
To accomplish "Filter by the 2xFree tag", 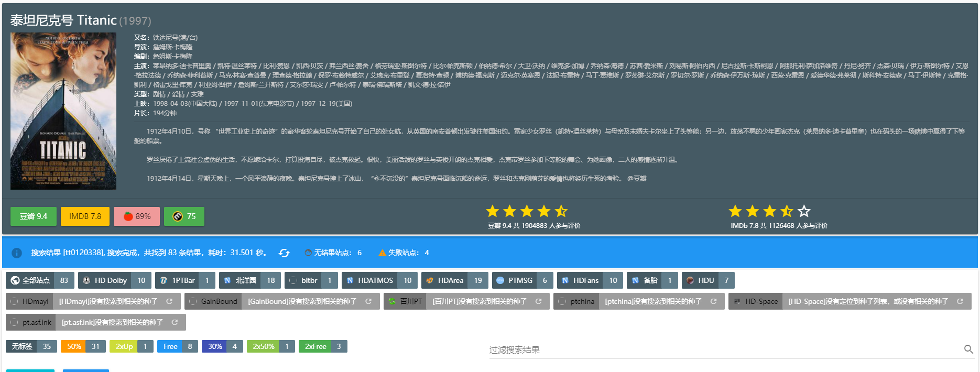I will pos(323,346).
